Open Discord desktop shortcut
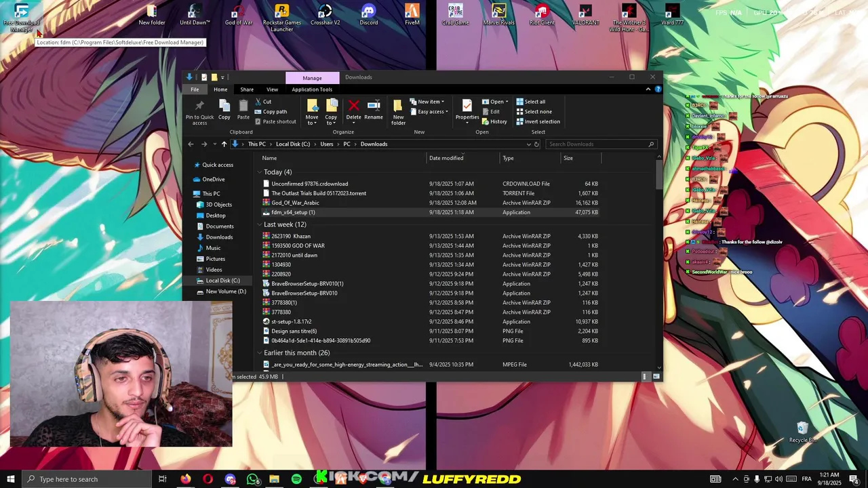This screenshot has width=868, height=488. click(x=369, y=15)
